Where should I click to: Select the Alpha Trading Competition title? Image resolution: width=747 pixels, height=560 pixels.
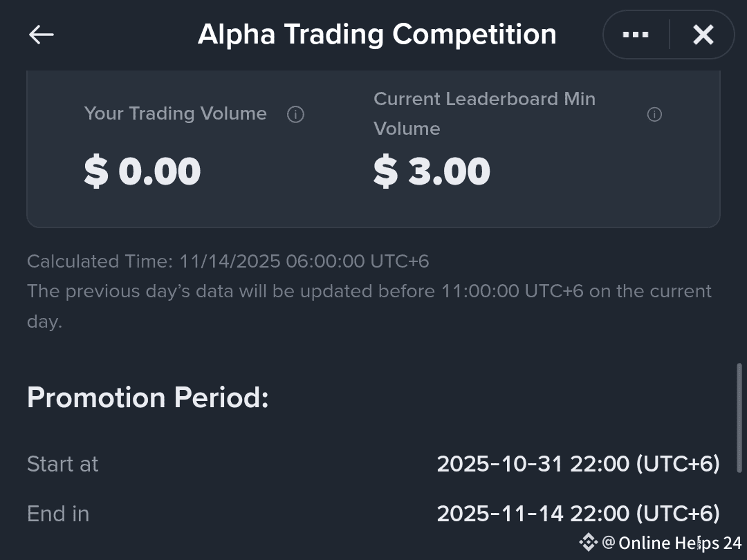point(377,34)
